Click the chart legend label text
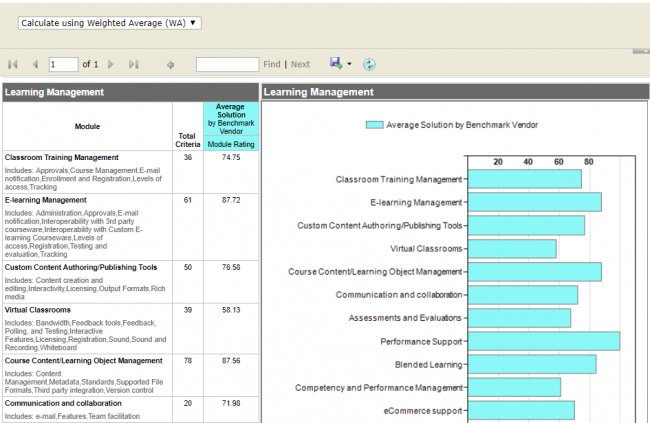 pyautogui.click(x=462, y=125)
